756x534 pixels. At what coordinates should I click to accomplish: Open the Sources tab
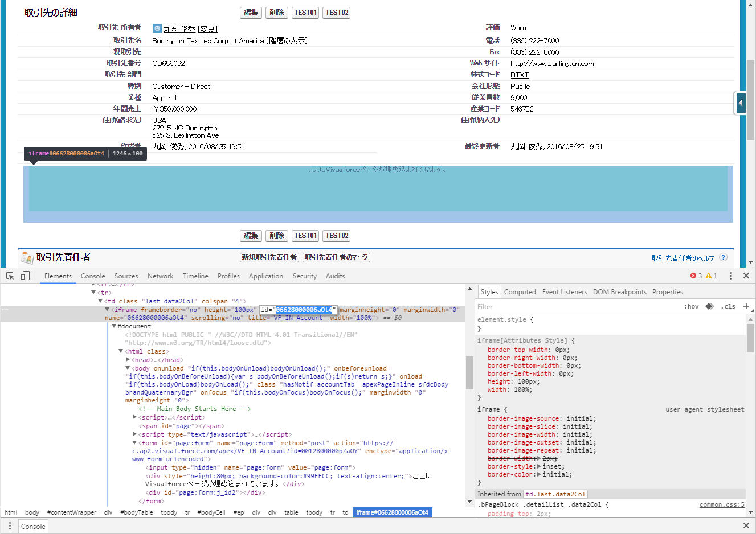[126, 276]
